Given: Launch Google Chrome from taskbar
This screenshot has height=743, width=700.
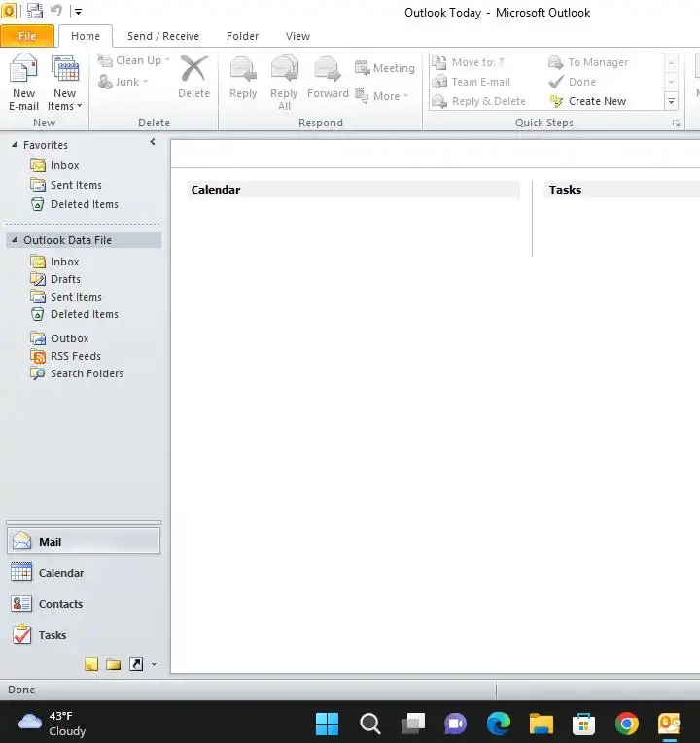Looking at the screenshot, I should coord(626,724).
